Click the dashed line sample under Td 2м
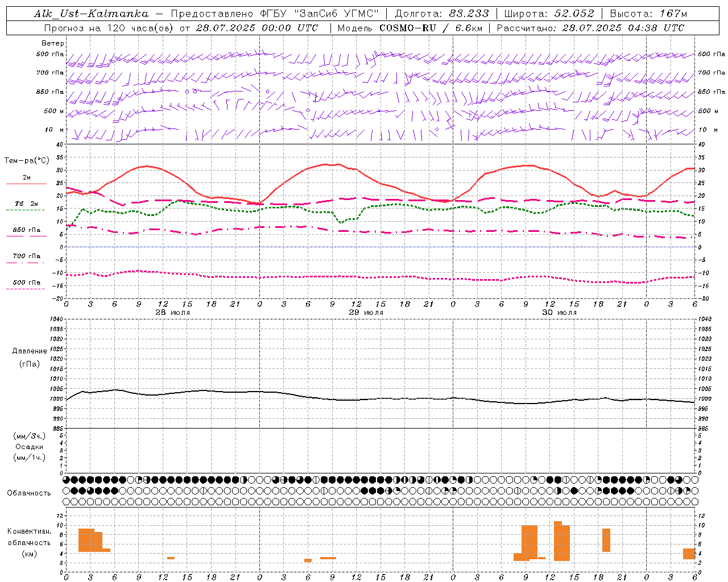Viewport: 728px width, 582px height. (25, 210)
